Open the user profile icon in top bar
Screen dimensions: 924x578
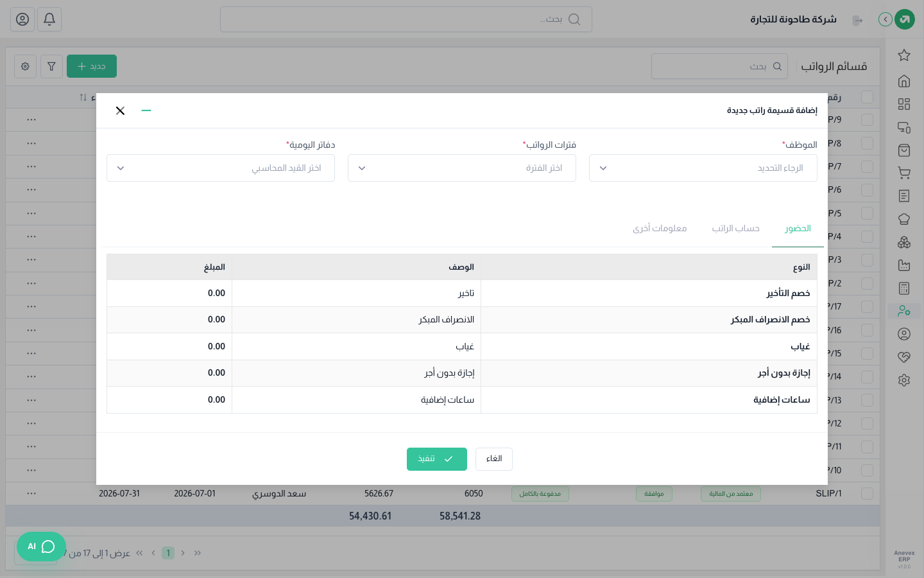click(22, 19)
